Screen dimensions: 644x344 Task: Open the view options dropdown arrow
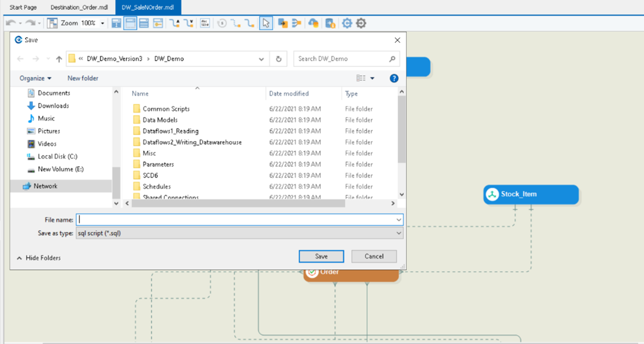pos(372,78)
